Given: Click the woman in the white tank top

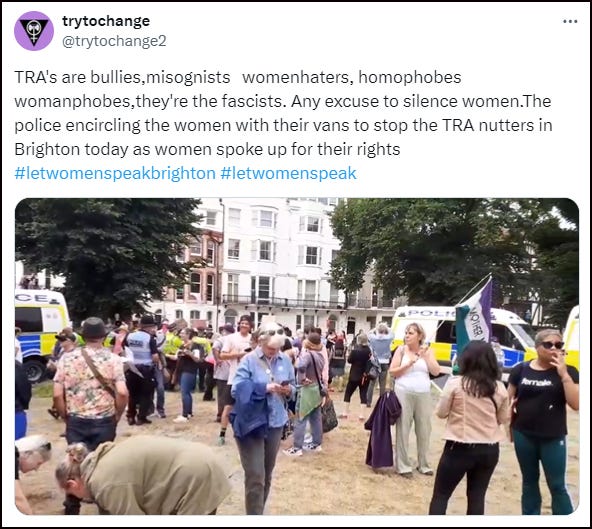Looking at the screenshot, I should tap(413, 398).
